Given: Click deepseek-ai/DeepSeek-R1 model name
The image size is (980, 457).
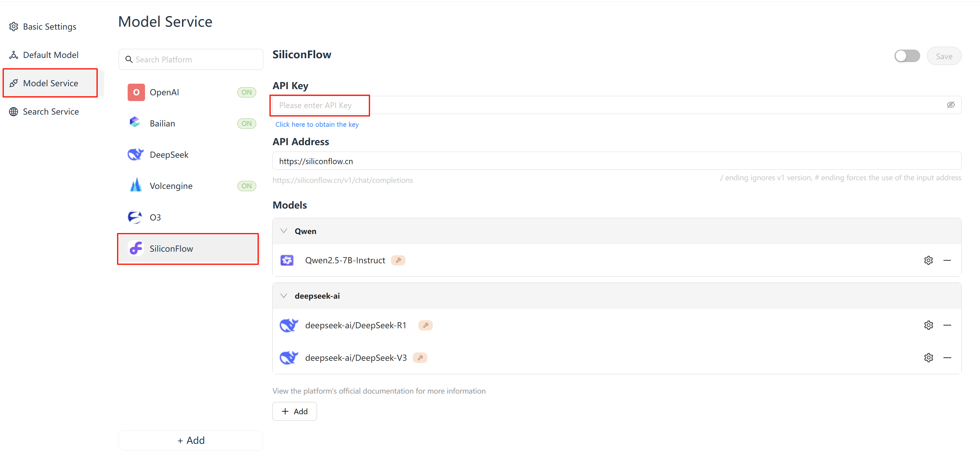Looking at the screenshot, I should point(356,325).
